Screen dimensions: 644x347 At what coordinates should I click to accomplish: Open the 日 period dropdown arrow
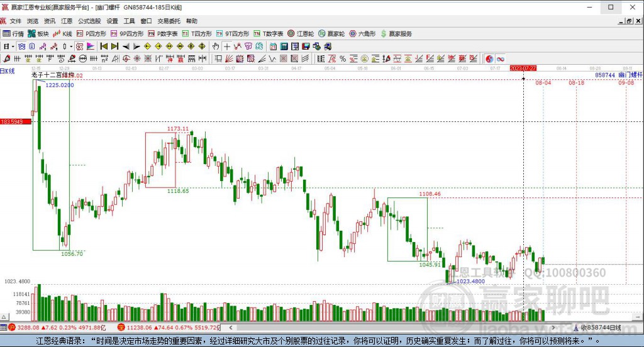(x=13, y=47)
